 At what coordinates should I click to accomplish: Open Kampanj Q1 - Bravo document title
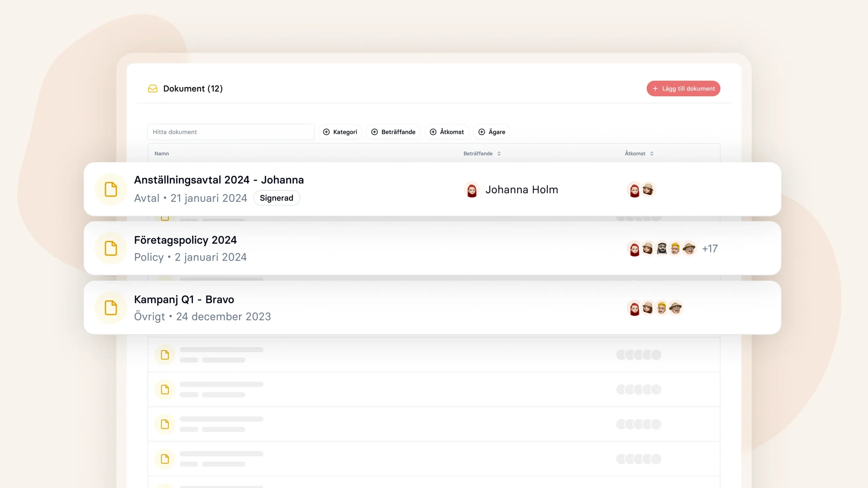coord(184,300)
